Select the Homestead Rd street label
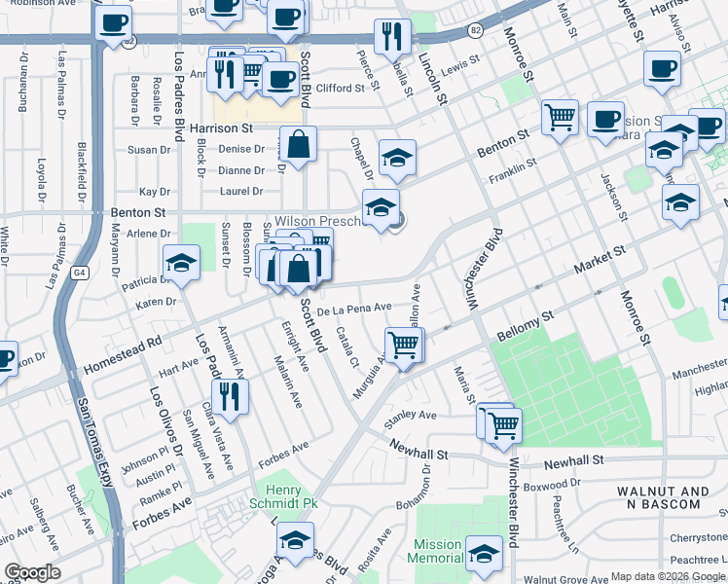 point(123,354)
